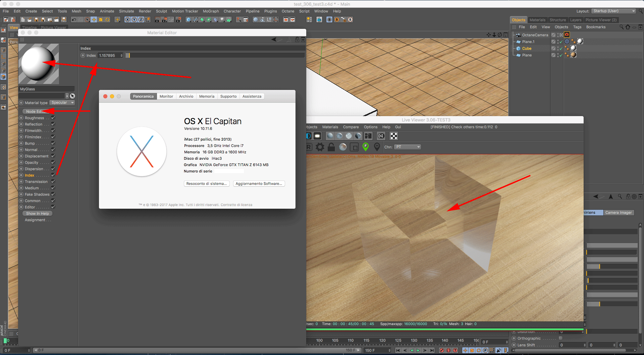Open the Layout Startup (User) dropdown

point(614,11)
